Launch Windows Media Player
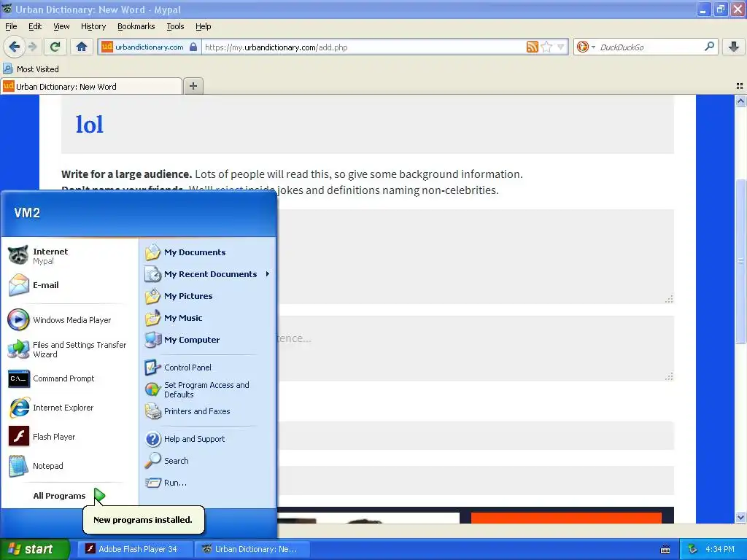 pyautogui.click(x=69, y=320)
